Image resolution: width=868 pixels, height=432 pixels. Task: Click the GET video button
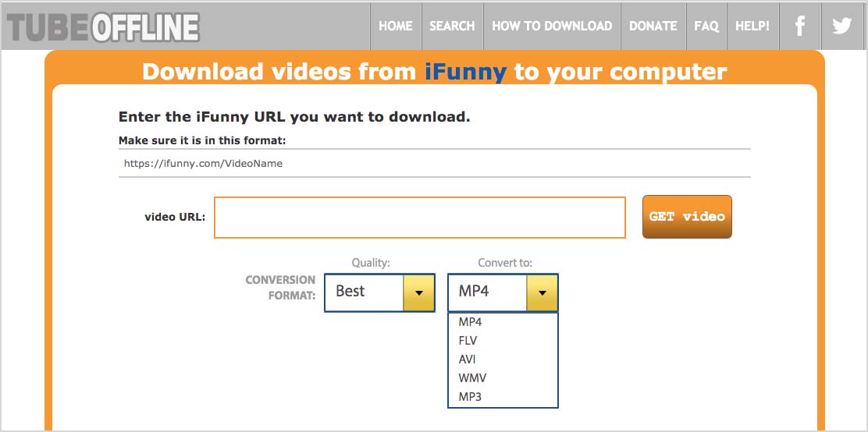tap(687, 217)
